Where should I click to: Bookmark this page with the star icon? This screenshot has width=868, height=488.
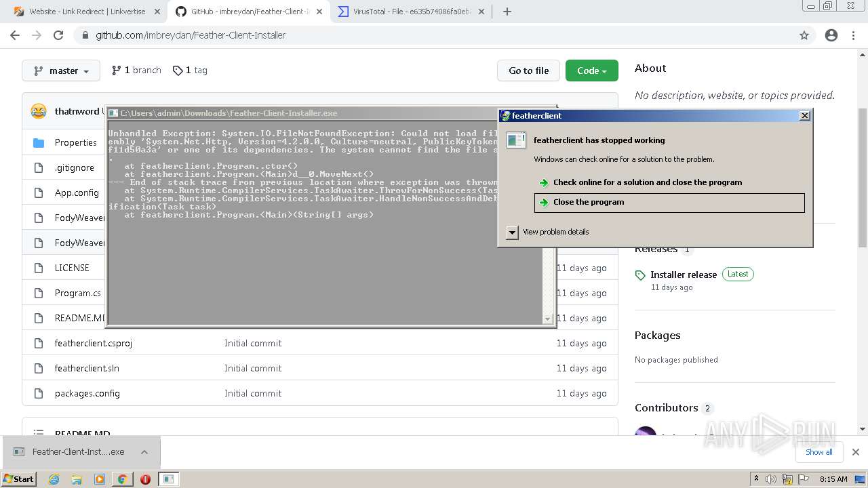pyautogui.click(x=804, y=35)
